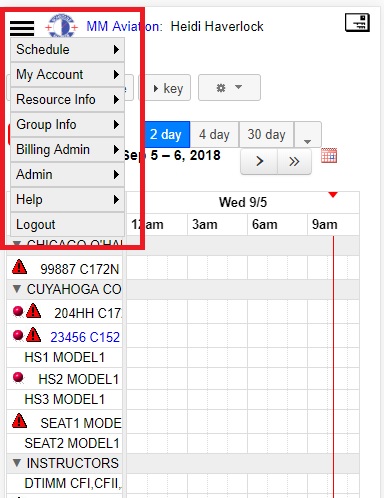
Task: Open the message card icon top right
Action: coord(357,23)
